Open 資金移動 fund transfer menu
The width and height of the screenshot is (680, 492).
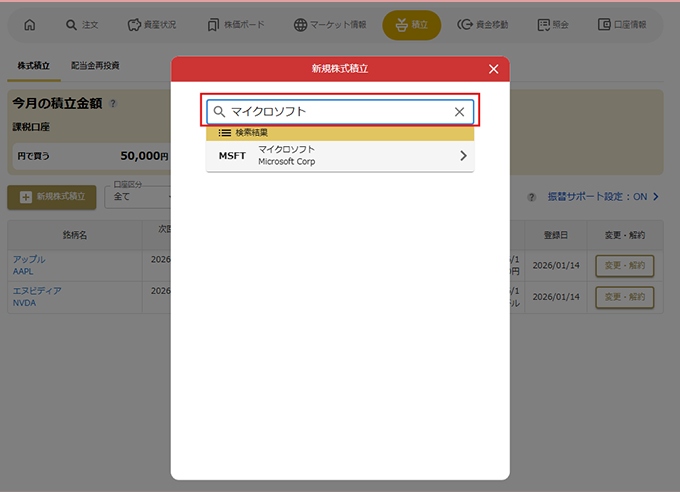click(x=483, y=25)
